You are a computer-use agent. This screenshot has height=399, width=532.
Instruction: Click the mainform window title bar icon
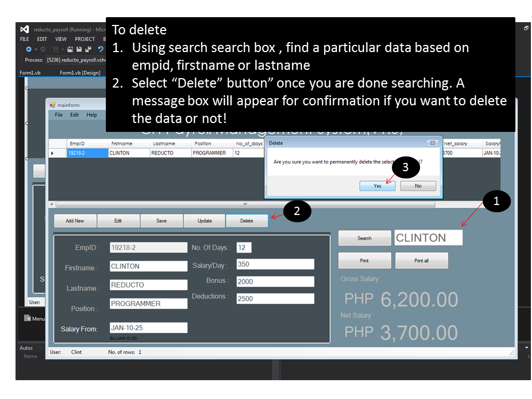52,104
